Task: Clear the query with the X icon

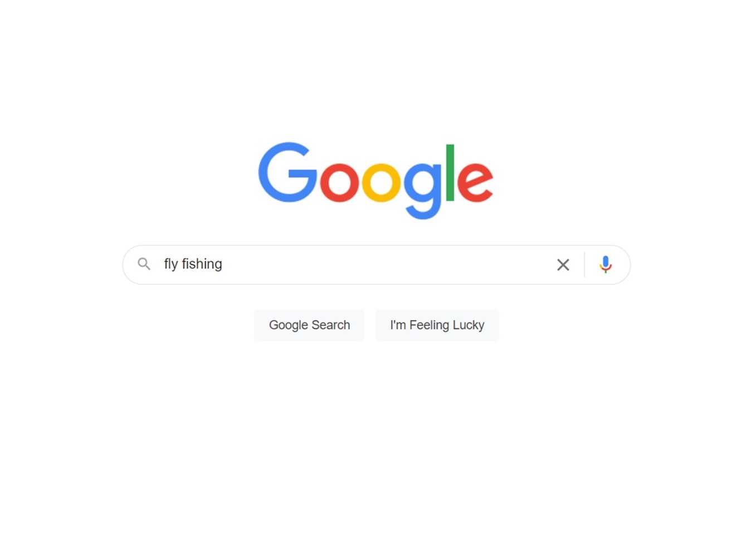Action: click(x=563, y=265)
